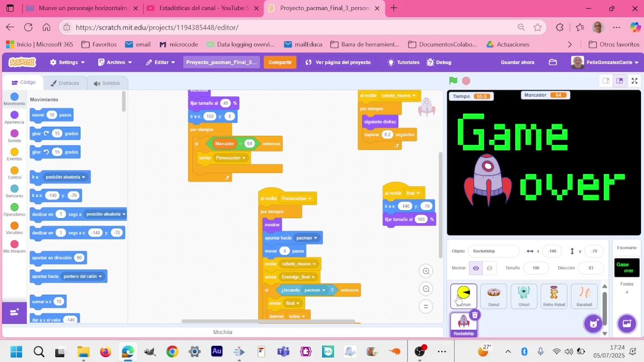Switch to small stage layout

[606, 81]
